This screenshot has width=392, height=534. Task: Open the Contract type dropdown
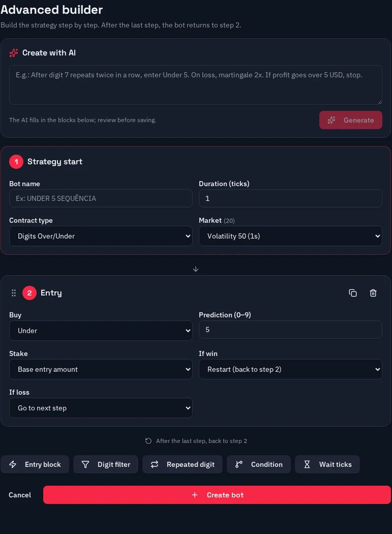101,236
